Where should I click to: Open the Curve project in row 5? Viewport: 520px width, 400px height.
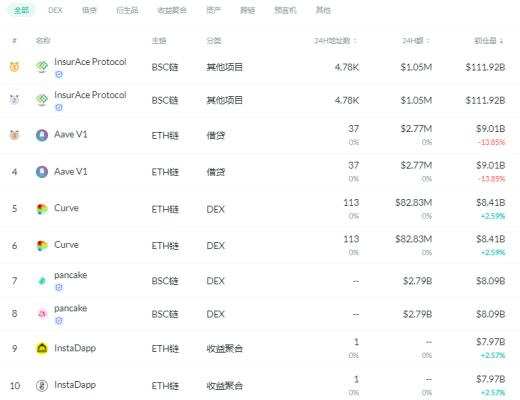coord(66,208)
